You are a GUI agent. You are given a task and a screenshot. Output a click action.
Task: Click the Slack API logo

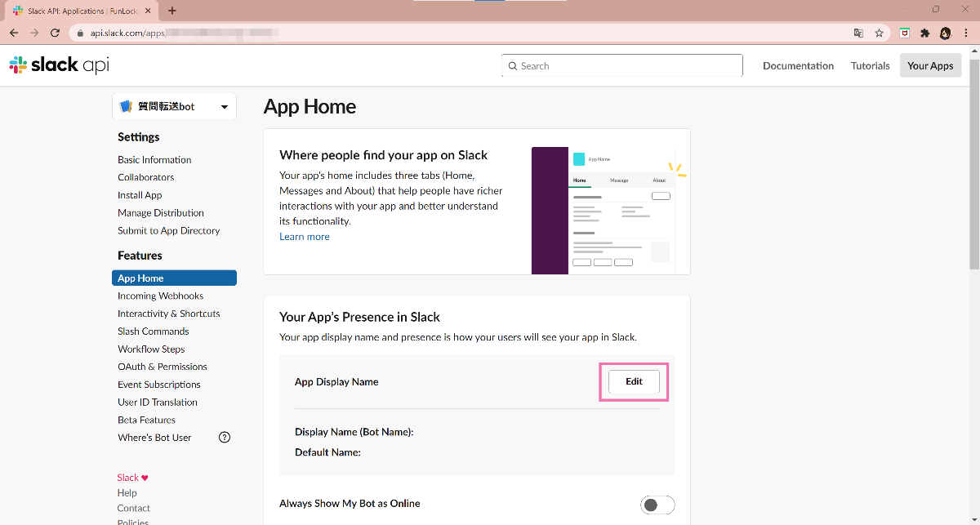59,65
